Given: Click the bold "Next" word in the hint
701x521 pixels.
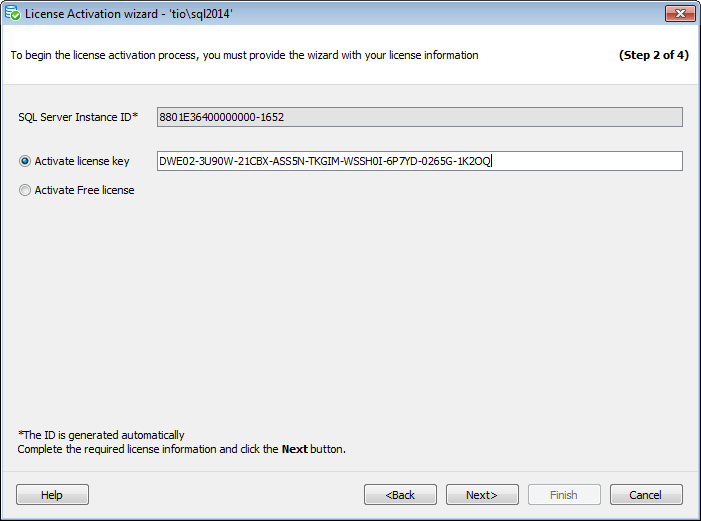Looking at the screenshot, I should pos(294,449).
